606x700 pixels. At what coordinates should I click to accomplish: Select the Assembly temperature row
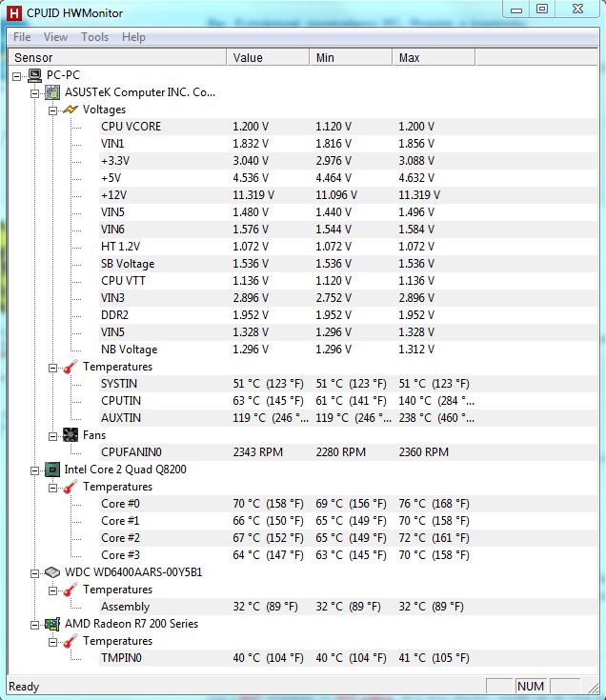pyautogui.click(x=349, y=607)
